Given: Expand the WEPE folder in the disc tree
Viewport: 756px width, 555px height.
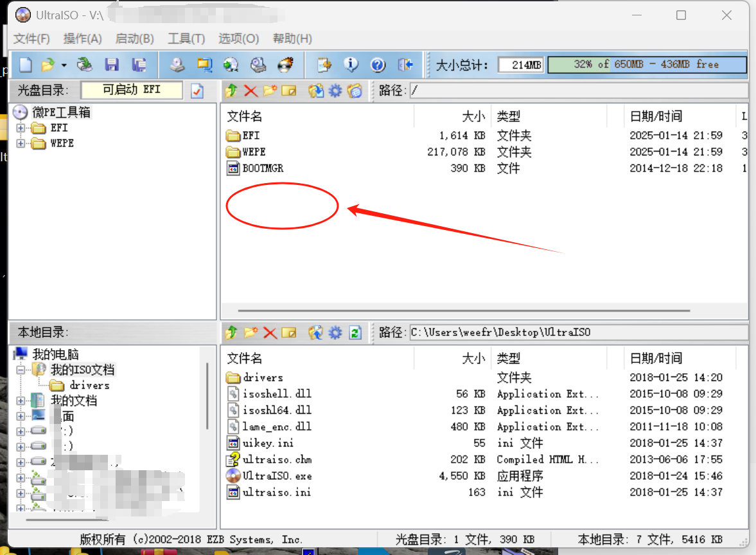Looking at the screenshot, I should click(x=21, y=144).
